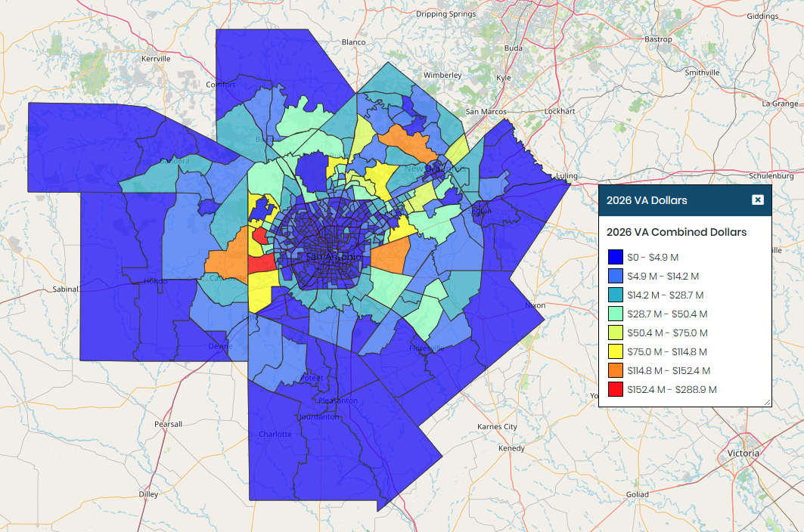Click the $0 – $4.9 M blue swatch

click(616, 257)
